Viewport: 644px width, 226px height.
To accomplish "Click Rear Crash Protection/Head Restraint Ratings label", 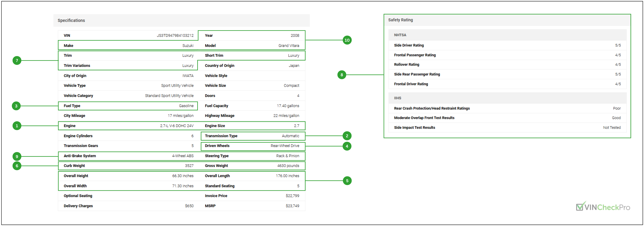I will click(x=432, y=109).
